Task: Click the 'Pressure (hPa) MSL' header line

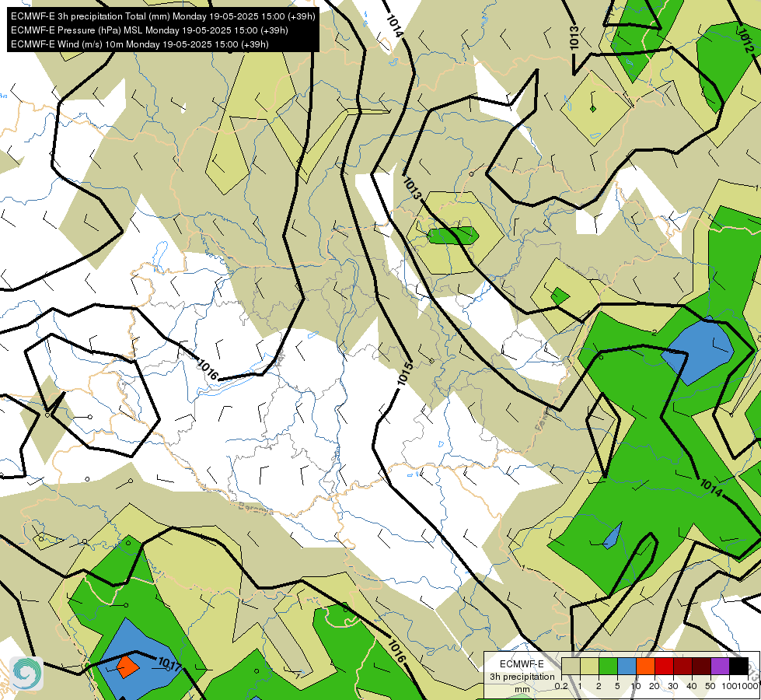Action: pyautogui.click(x=149, y=30)
